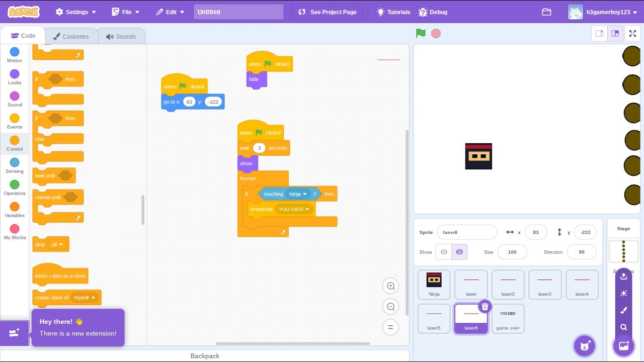Screen dimensions: 644x362
Task: Open Tutorials
Action: point(393,12)
